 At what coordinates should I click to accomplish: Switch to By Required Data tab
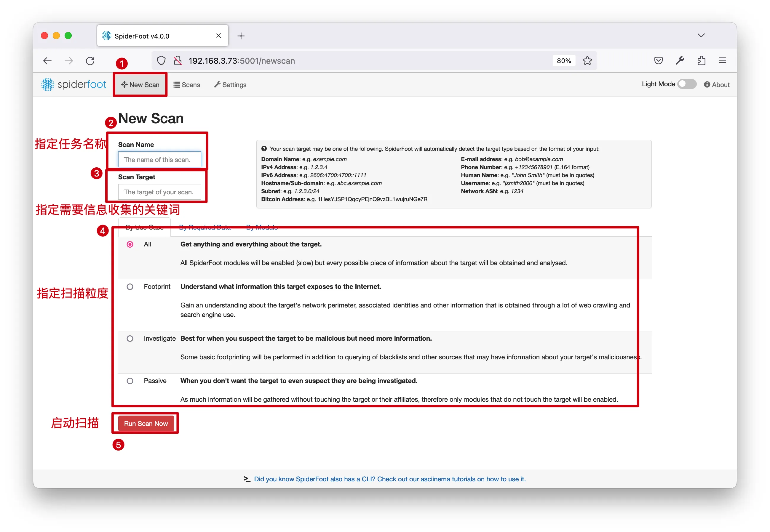[x=205, y=227]
